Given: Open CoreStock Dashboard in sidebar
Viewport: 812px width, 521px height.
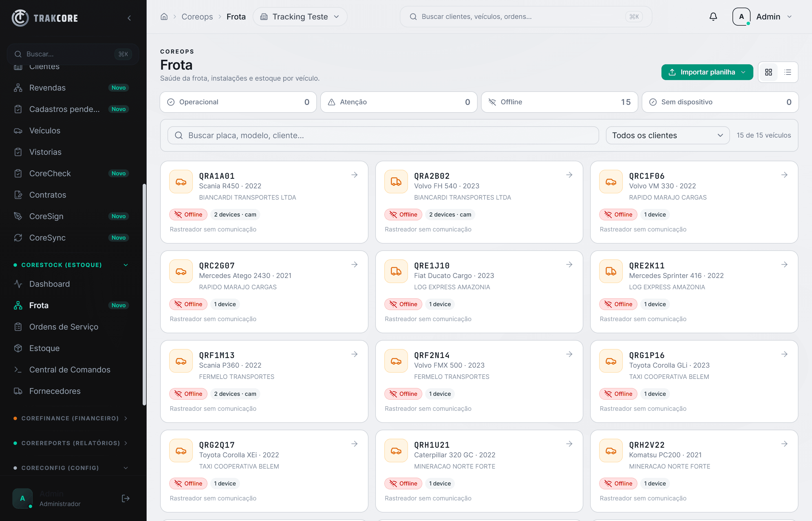Looking at the screenshot, I should [71, 284].
